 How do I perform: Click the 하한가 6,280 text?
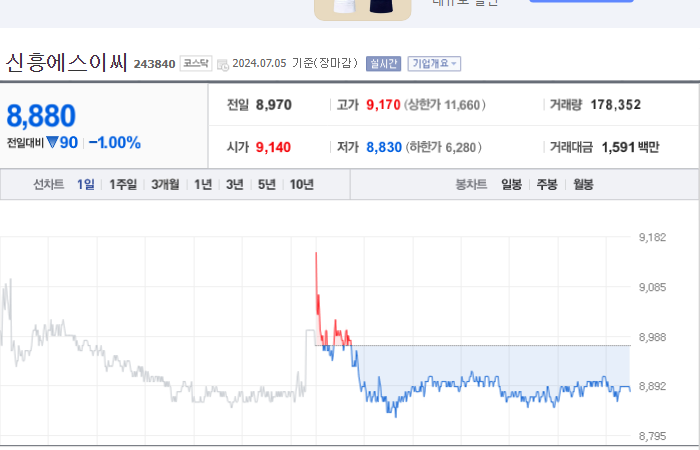tap(444, 147)
